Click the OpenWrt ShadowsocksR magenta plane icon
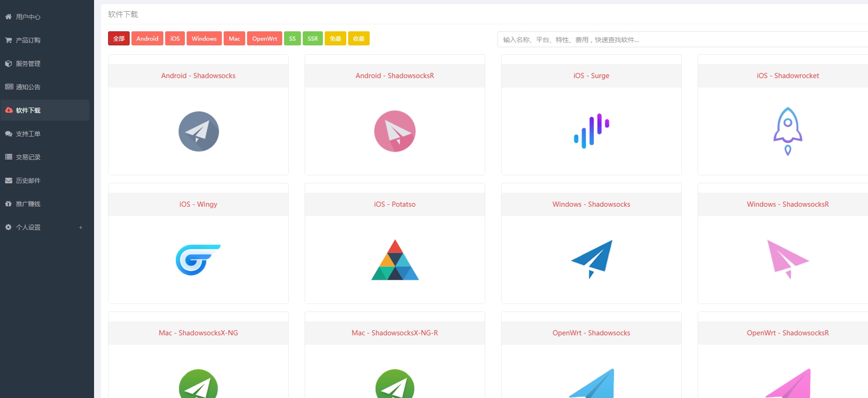The height and width of the screenshot is (398, 868). (788, 384)
